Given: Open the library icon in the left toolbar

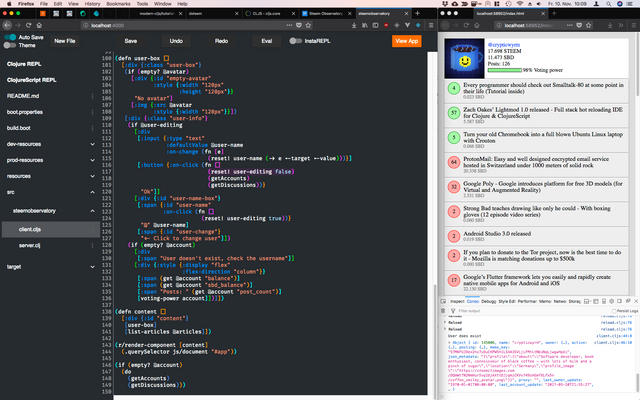Looking at the screenshot, I should click(365, 25).
